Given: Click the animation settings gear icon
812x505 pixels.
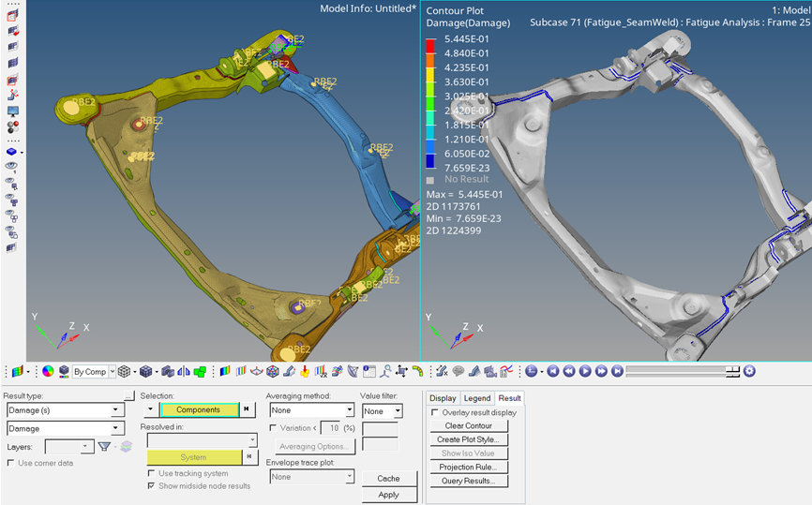Looking at the screenshot, I should (749, 372).
